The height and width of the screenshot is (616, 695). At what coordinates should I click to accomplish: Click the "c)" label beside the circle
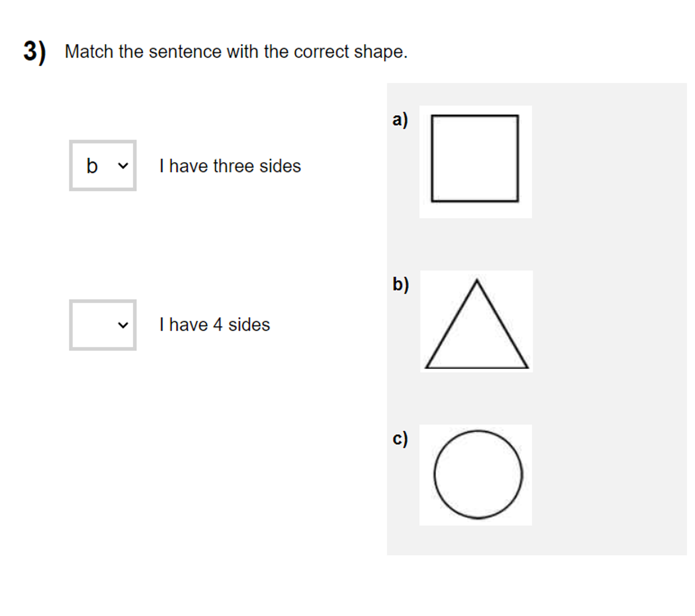pyautogui.click(x=400, y=438)
